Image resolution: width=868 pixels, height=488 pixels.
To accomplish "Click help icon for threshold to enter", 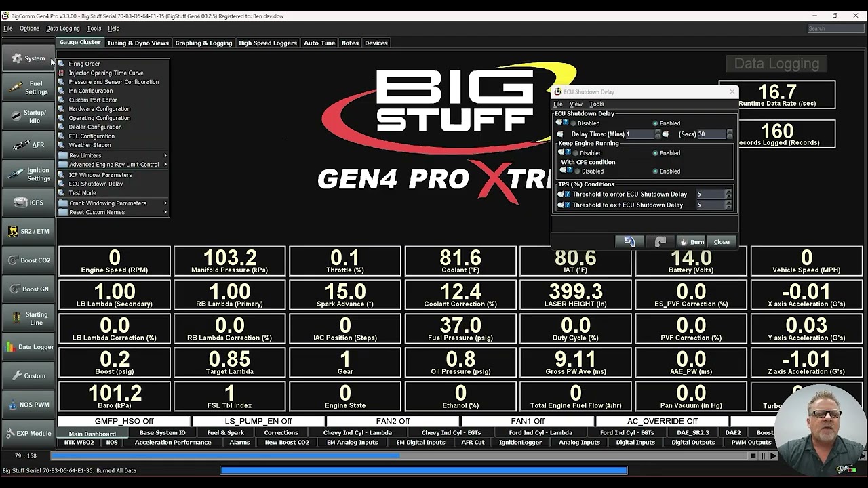I will 567,194.
